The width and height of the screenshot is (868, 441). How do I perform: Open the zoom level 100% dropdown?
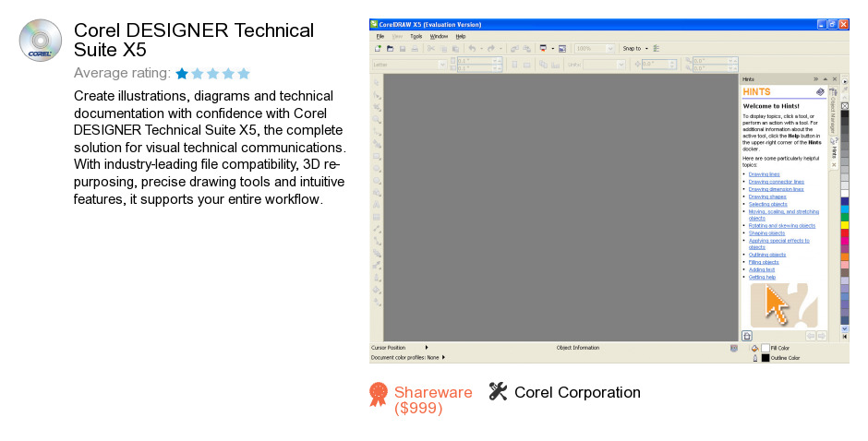click(610, 49)
